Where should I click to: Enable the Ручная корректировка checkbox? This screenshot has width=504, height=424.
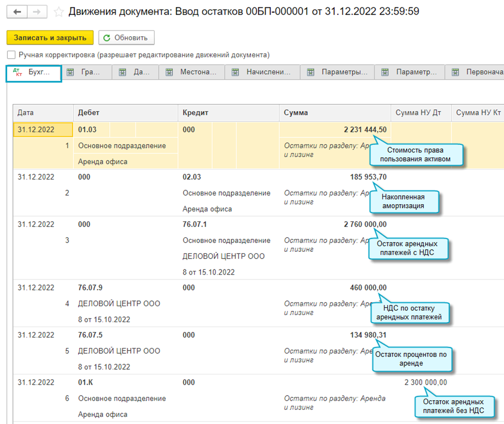[x=11, y=55]
